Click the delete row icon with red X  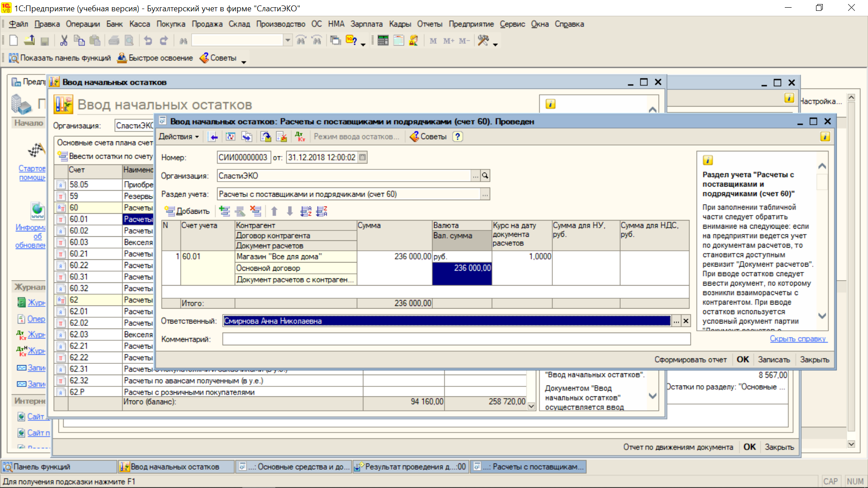[x=256, y=211]
